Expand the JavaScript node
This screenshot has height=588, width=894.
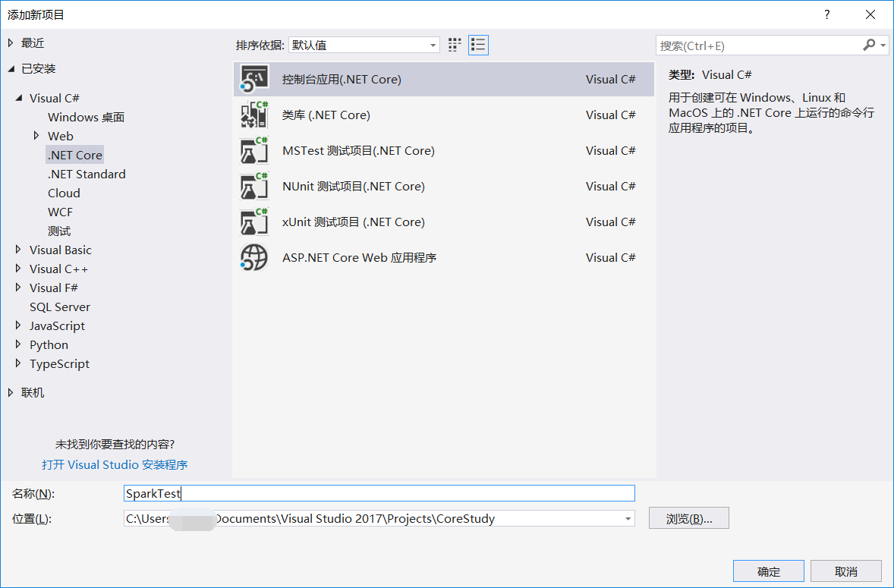pos(18,325)
